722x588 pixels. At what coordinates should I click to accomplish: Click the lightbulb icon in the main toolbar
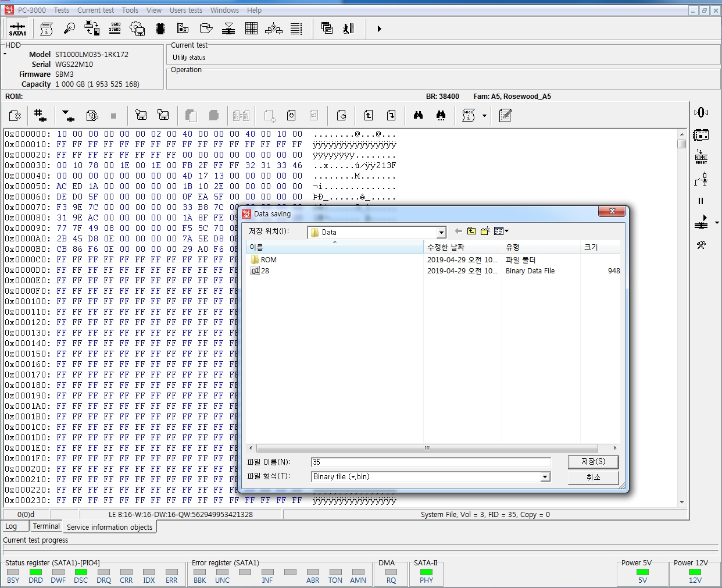69,28
